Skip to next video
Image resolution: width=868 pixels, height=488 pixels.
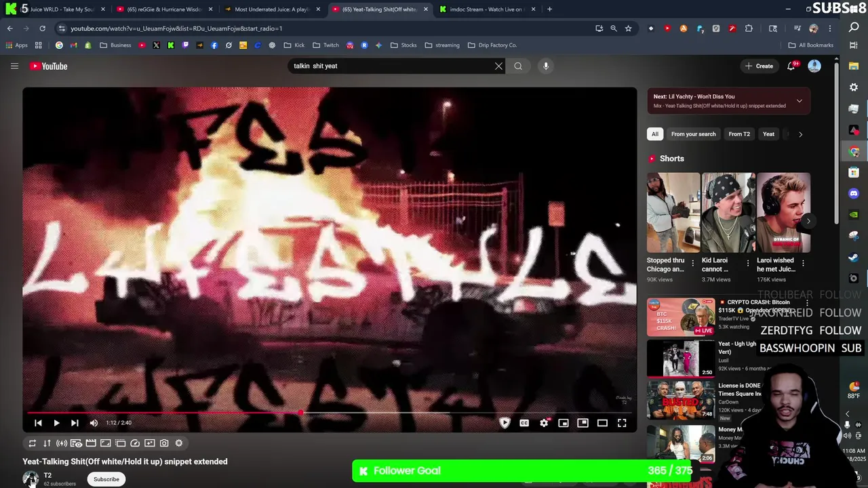pyautogui.click(x=75, y=423)
